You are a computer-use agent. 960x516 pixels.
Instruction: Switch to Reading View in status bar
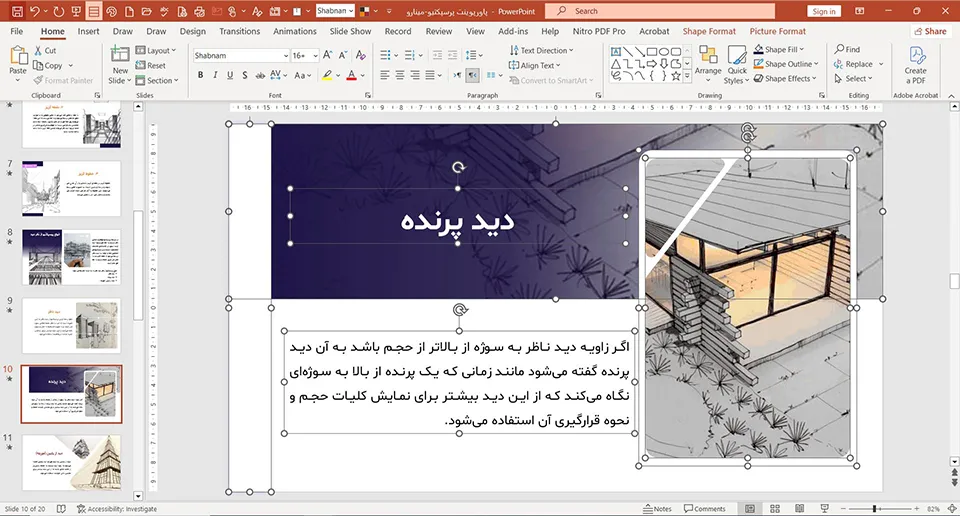pyautogui.click(x=800, y=509)
